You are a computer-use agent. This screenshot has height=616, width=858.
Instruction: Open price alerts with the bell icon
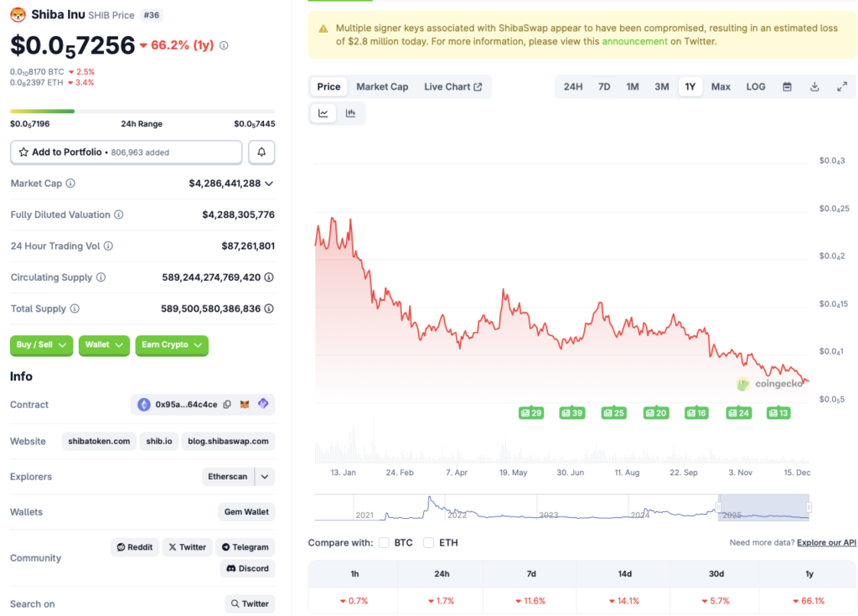261,152
